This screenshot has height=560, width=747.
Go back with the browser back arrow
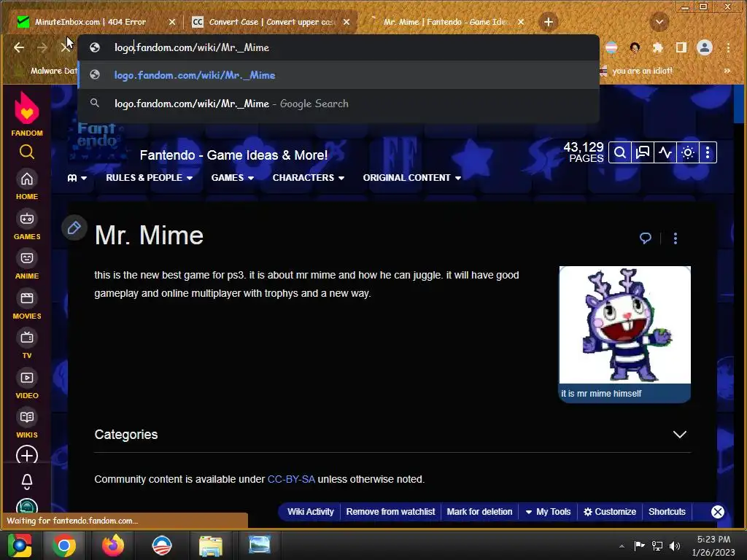pos(19,47)
